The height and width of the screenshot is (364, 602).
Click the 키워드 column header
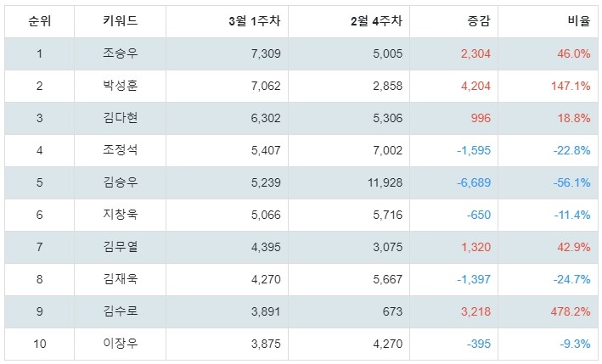pos(121,20)
